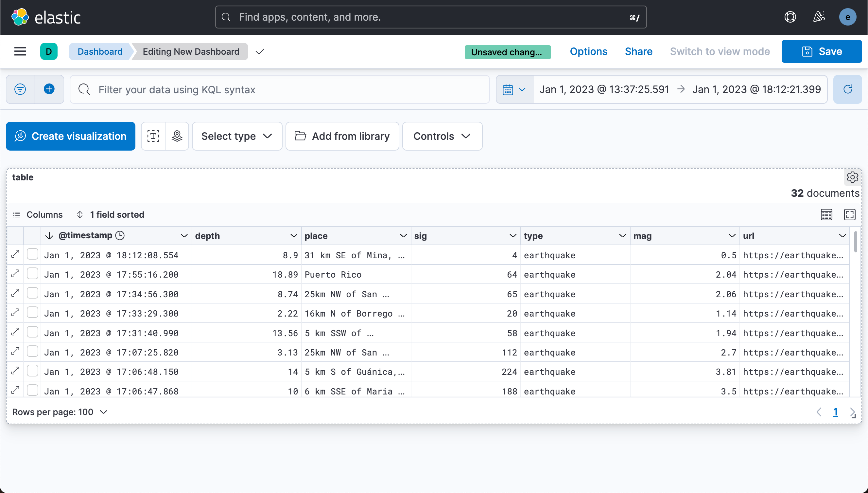The height and width of the screenshot is (493, 868).
Task: Expand the 18:12:08.554 row details
Action: [15, 254]
